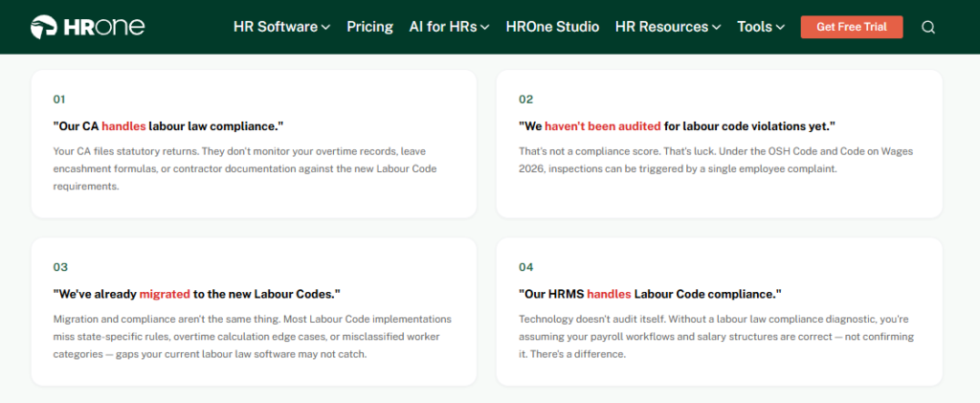
Task: Expand the AI for HRs menu
Action: pyautogui.click(x=450, y=27)
